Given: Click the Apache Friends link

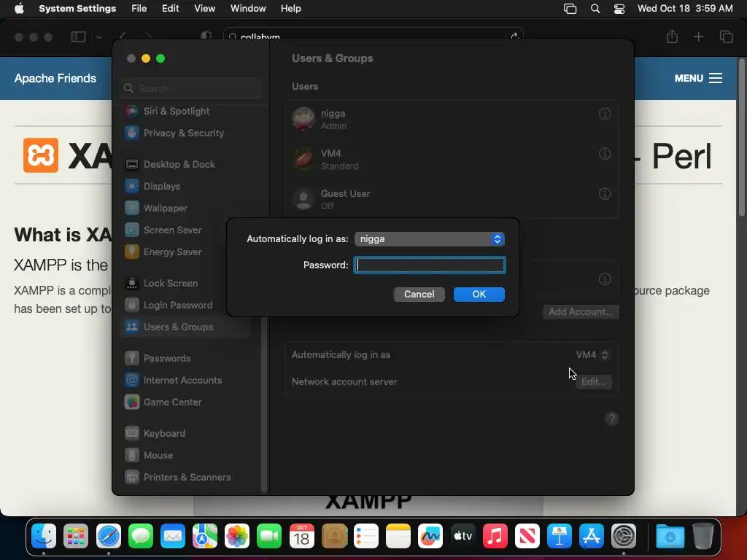Looking at the screenshot, I should point(55,78).
